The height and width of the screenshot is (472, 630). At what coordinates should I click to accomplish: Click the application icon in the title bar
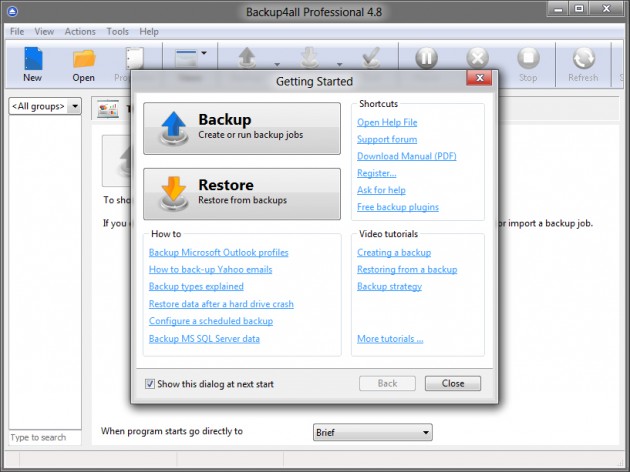tap(12, 10)
